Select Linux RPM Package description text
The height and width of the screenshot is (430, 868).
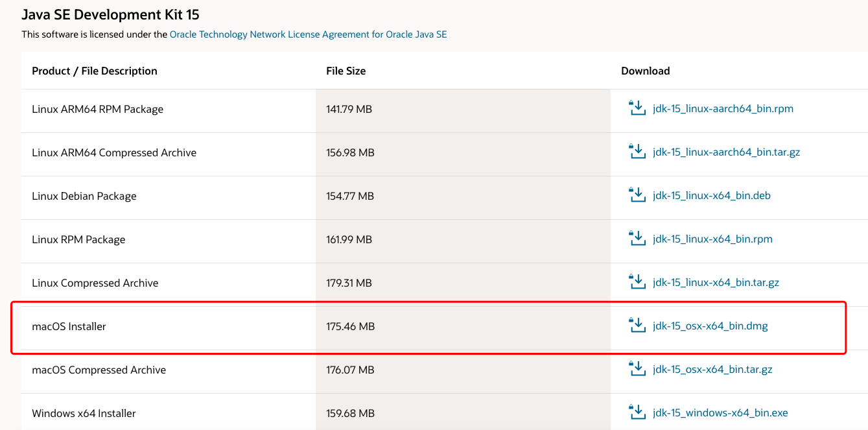coord(78,239)
